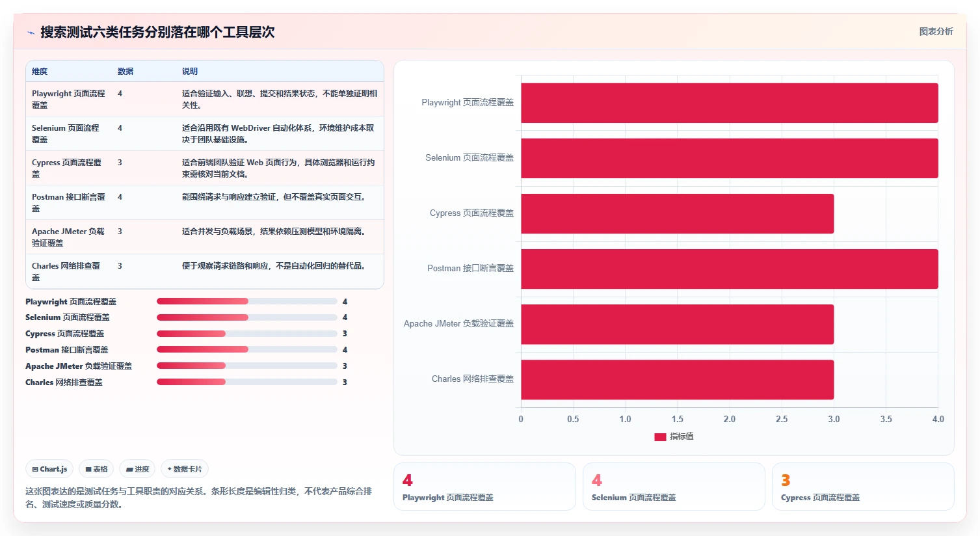Select the Charles 网络排查覆盖 table cell
Screen dimensions: 980x536
pyautogui.click(x=68, y=271)
